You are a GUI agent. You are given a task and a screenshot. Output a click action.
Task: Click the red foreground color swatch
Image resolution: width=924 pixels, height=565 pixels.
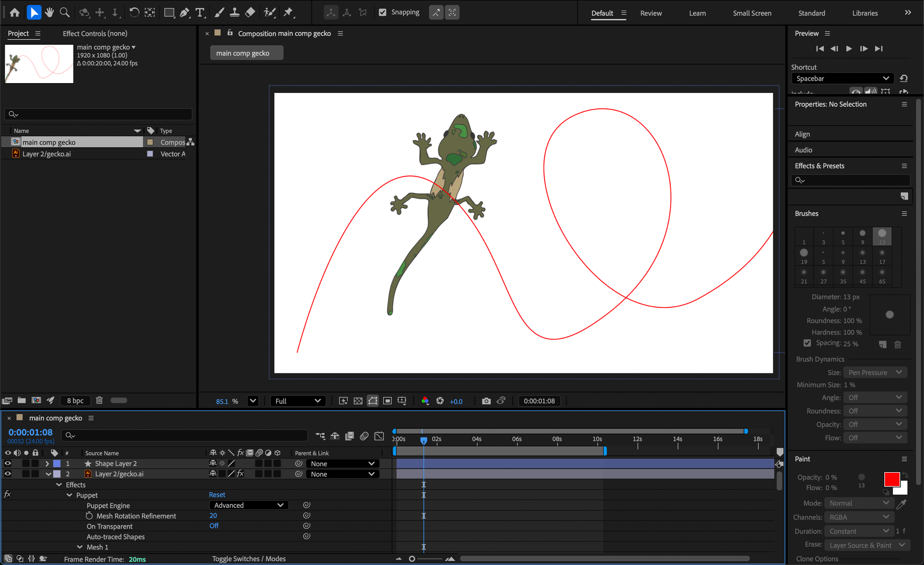[891, 479]
